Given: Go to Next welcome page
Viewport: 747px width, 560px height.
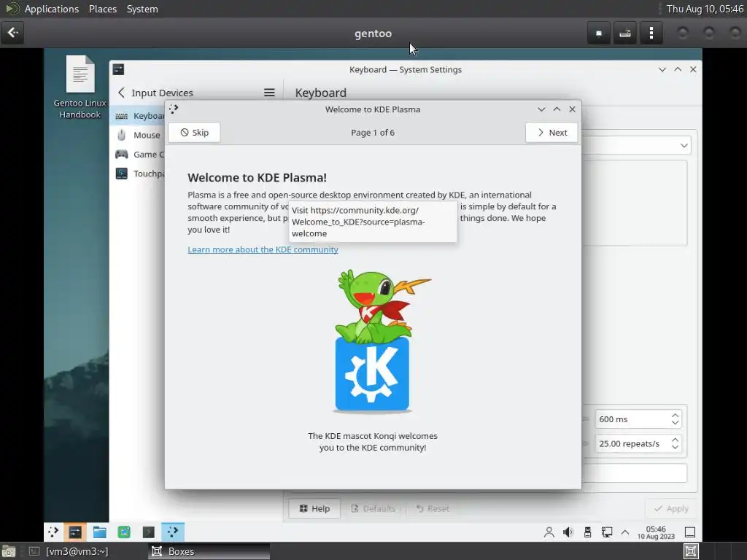Looking at the screenshot, I should pyautogui.click(x=551, y=133).
